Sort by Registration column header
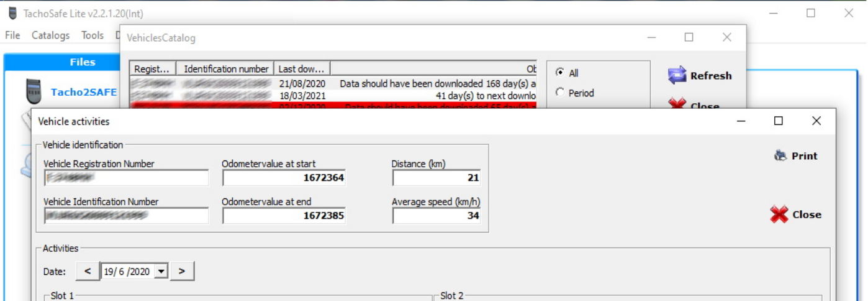The width and height of the screenshot is (868, 301). pos(153,68)
